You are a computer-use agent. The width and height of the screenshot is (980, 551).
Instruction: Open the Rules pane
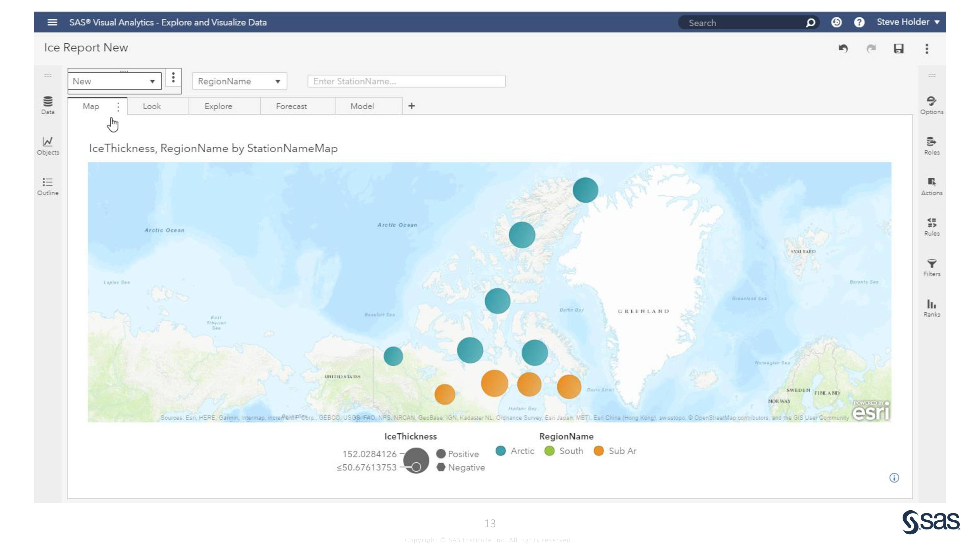[x=932, y=227]
